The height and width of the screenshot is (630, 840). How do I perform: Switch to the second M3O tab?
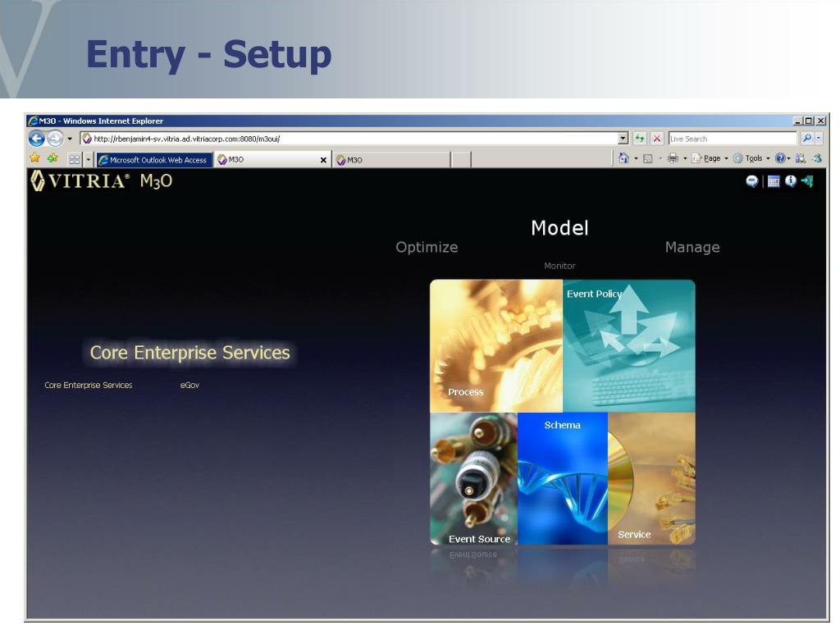click(x=391, y=160)
